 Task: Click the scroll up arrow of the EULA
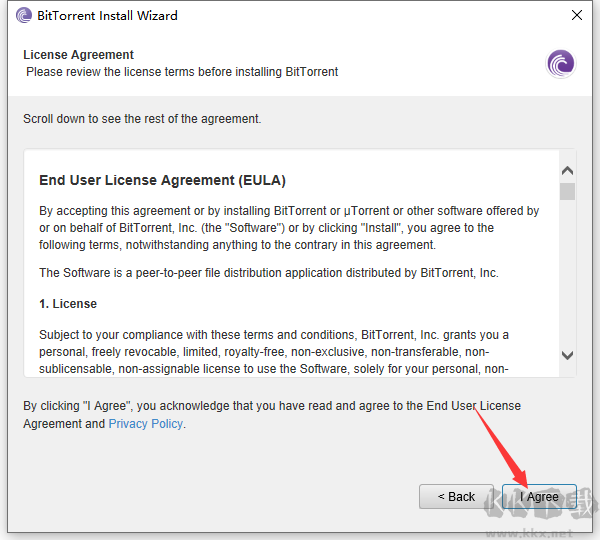567,171
